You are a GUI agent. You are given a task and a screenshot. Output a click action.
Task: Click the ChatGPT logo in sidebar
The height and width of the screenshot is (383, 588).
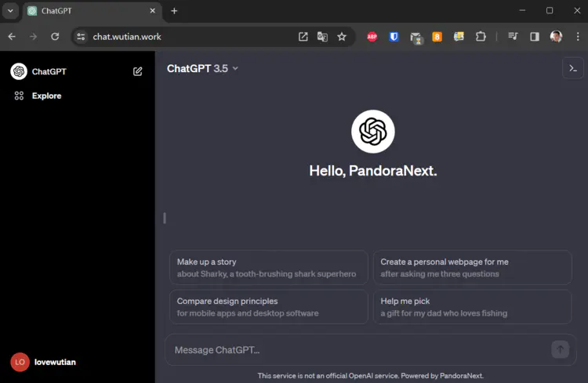(x=19, y=71)
